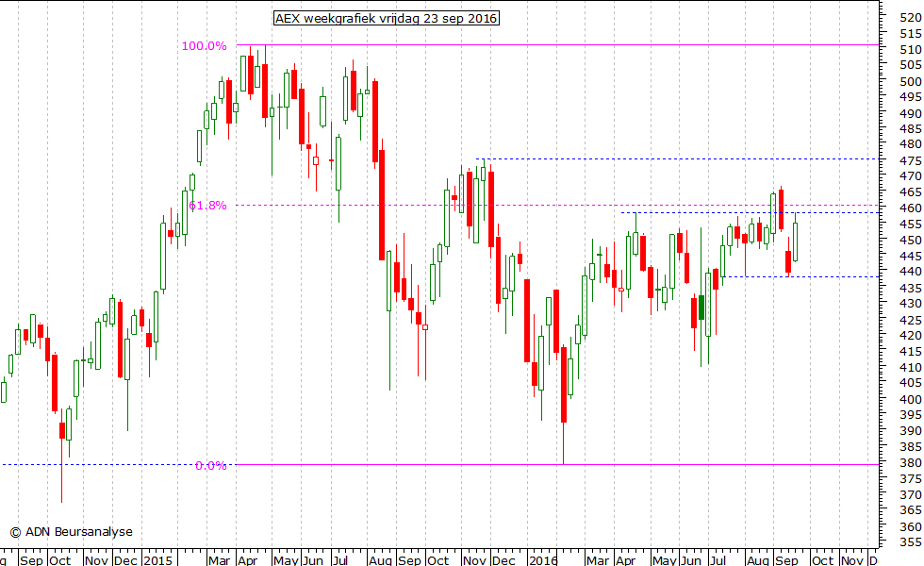Click the 520 value on the price axis
924x566 pixels.
pyautogui.click(x=911, y=18)
